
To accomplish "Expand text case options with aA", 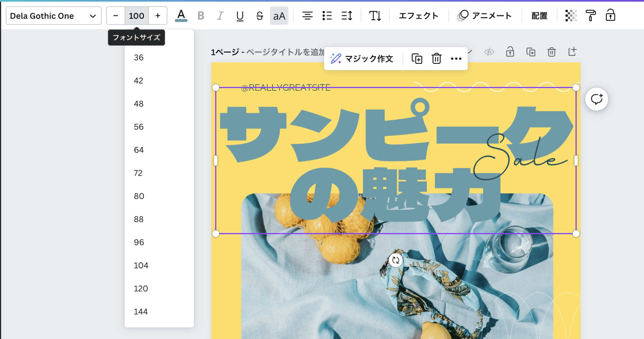I will (279, 15).
